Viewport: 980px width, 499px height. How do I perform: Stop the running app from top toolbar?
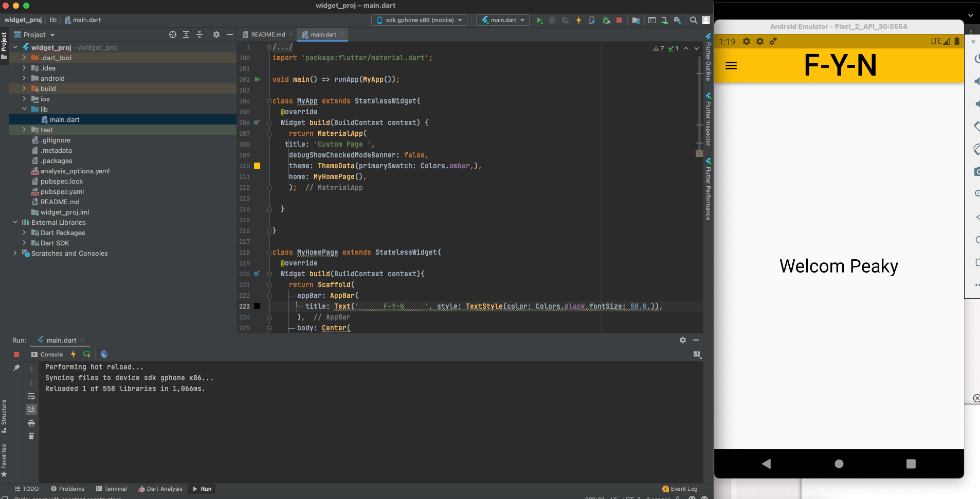[619, 20]
